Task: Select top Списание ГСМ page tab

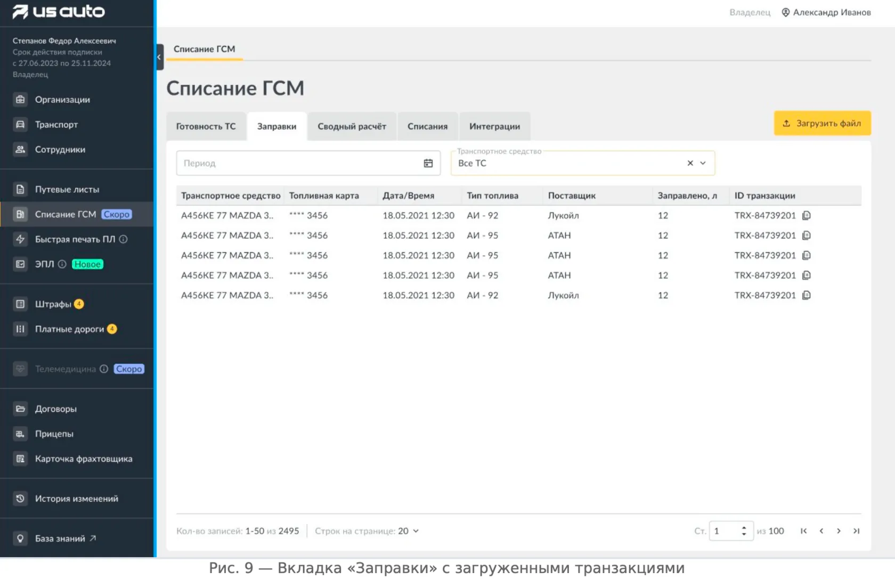Action: (x=205, y=49)
